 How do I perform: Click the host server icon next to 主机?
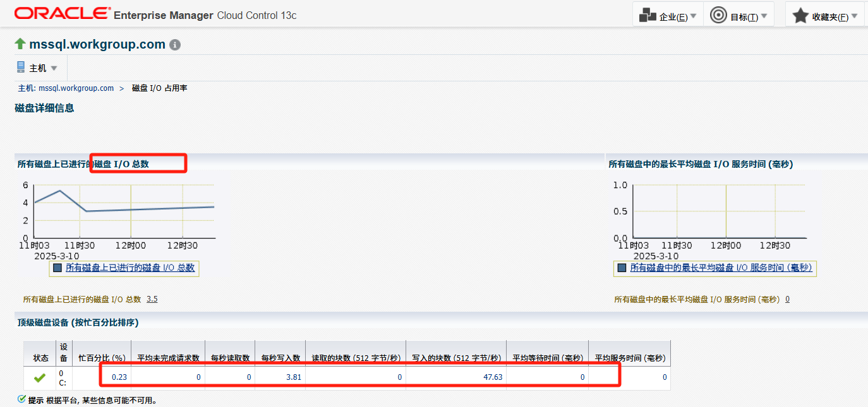[x=20, y=67]
